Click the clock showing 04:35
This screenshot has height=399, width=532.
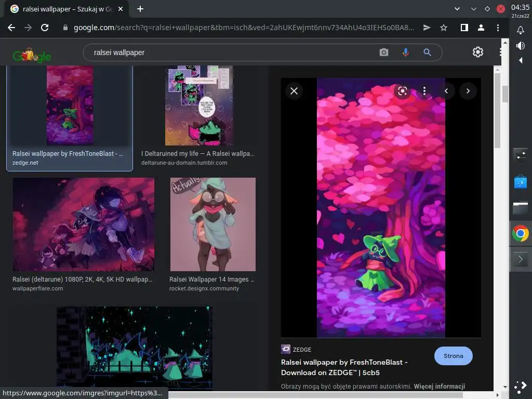[x=520, y=7]
